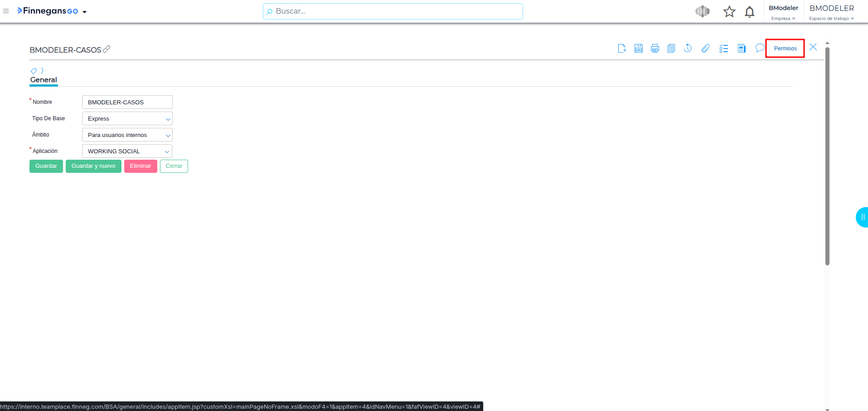Click the Guardar button
The height and width of the screenshot is (411, 868).
coord(46,166)
